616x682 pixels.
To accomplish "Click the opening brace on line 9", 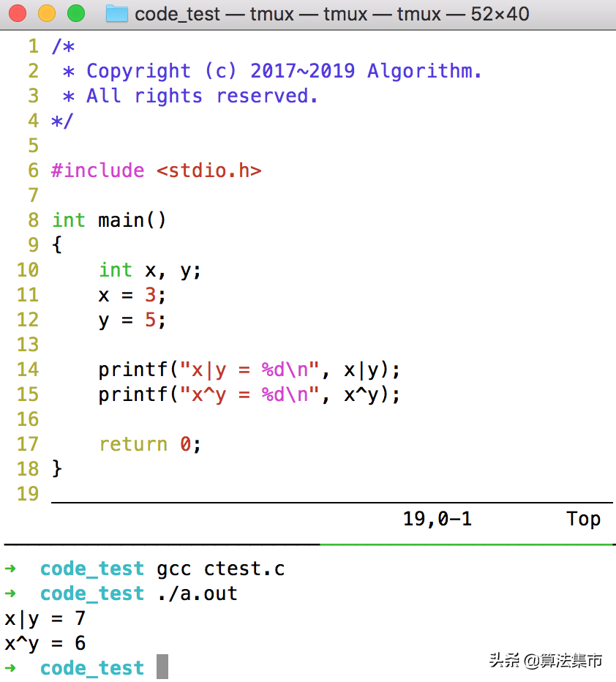I will (57, 245).
